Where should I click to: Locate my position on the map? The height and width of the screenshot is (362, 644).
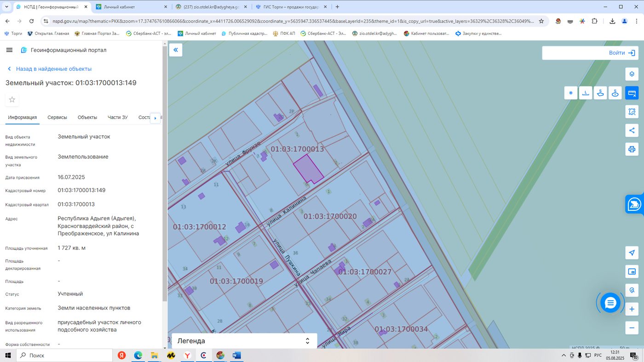point(632,253)
